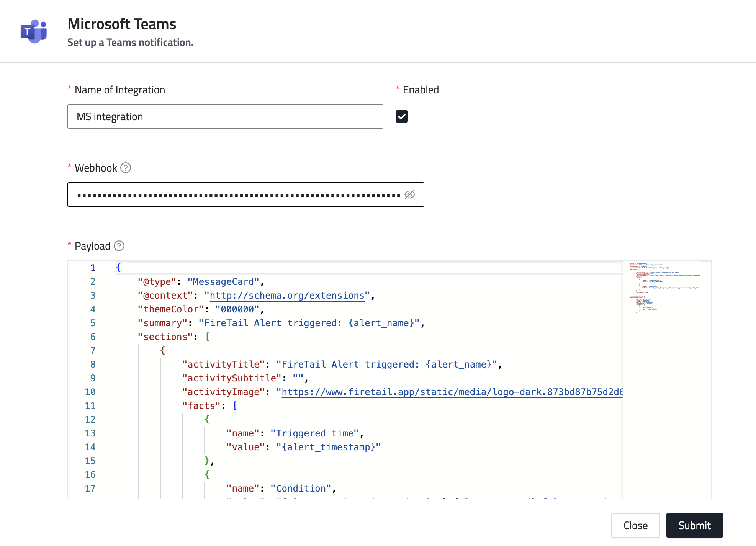The width and height of the screenshot is (756, 546).
Task: Click the "{alert_timestamp}" value text
Action: click(328, 447)
